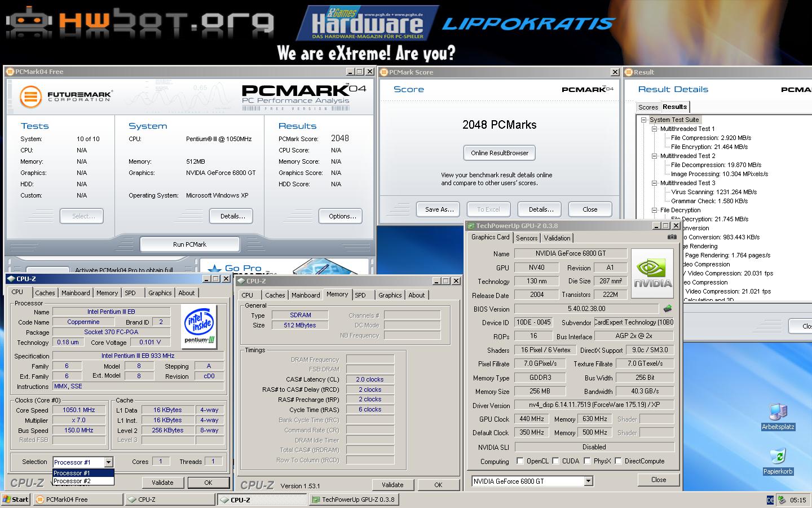Viewport: 812px width, 508px height.
Task: Click the Options button in PCMark04
Action: 342,216
